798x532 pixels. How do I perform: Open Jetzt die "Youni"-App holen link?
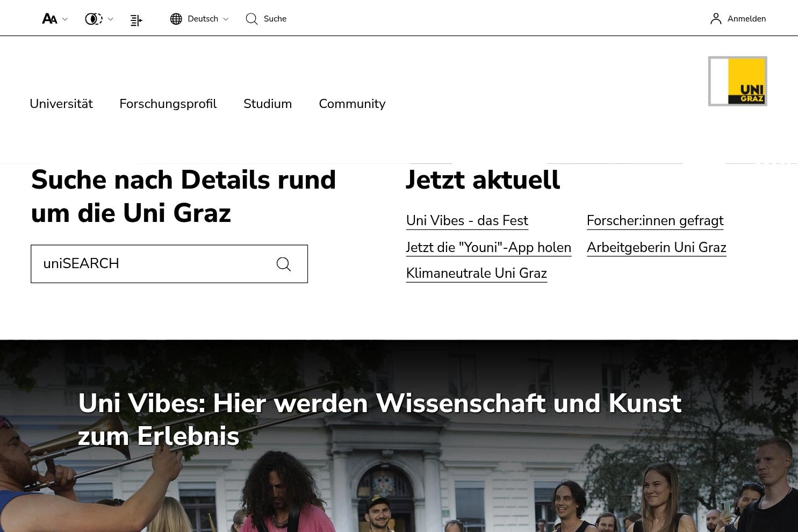(488, 248)
